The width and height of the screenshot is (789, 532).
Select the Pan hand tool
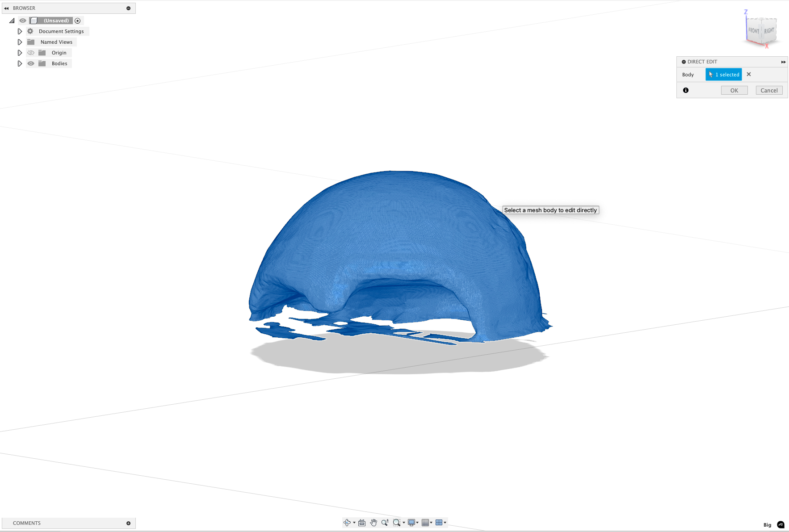(374, 523)
